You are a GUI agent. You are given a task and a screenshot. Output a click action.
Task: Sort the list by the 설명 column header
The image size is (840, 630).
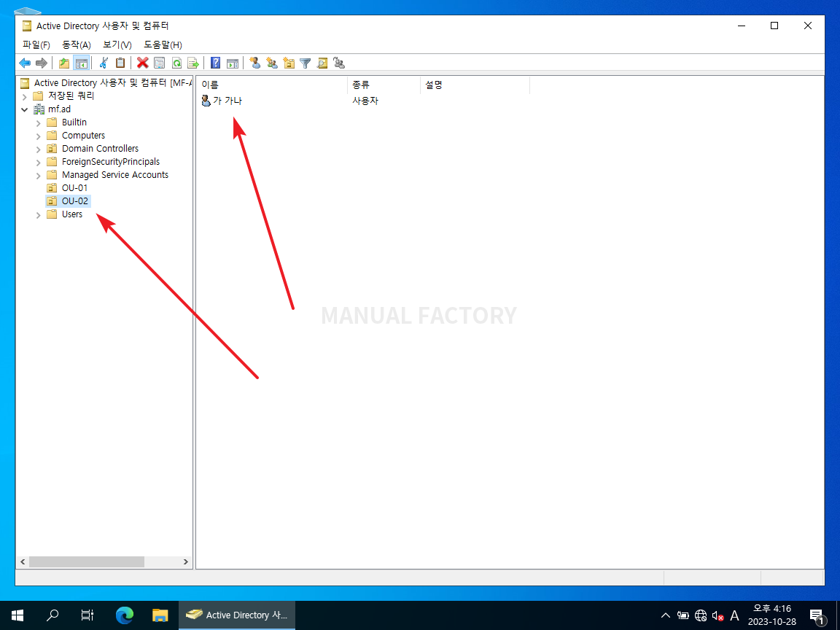coord(475,85)
